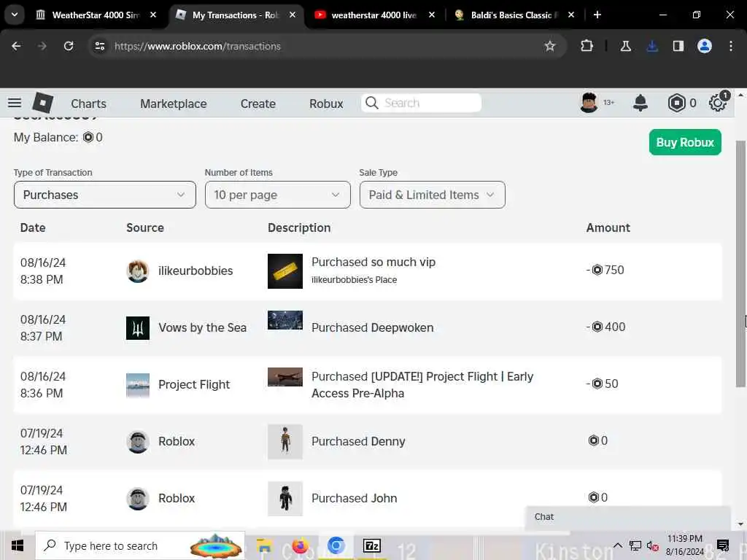Click the so much vip thumbnail

285,271
